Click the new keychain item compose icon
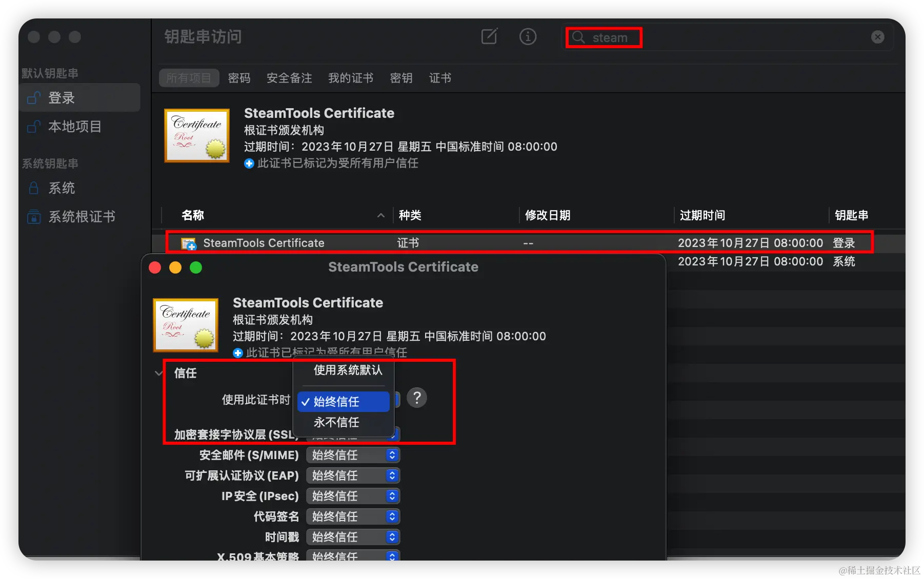924x579 pixels. 489,36
